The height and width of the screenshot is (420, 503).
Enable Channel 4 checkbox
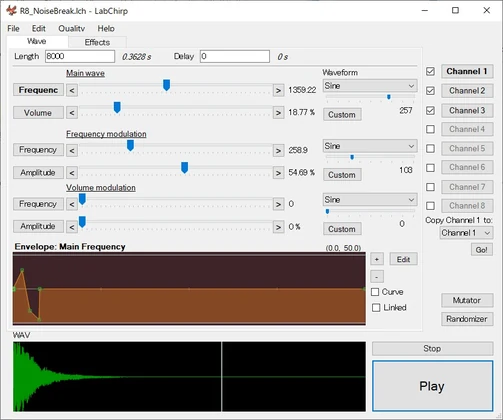(x=430, y=129)
